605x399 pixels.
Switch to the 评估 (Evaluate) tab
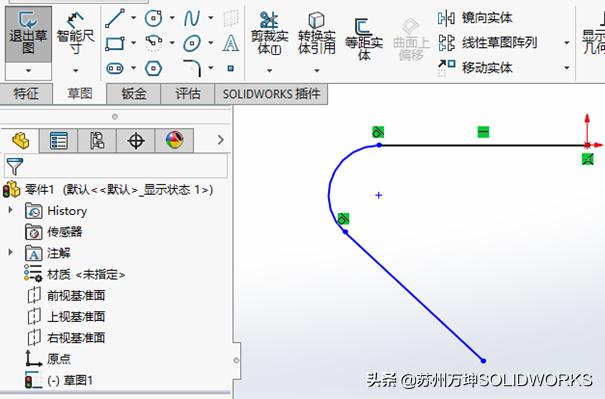click(188, 94)
